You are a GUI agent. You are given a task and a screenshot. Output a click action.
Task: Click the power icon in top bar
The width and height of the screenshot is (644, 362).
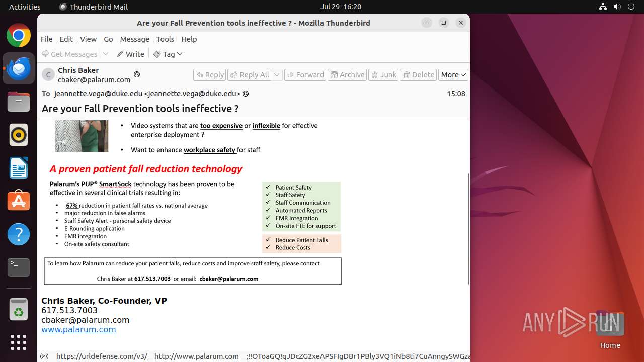(631, 7)
